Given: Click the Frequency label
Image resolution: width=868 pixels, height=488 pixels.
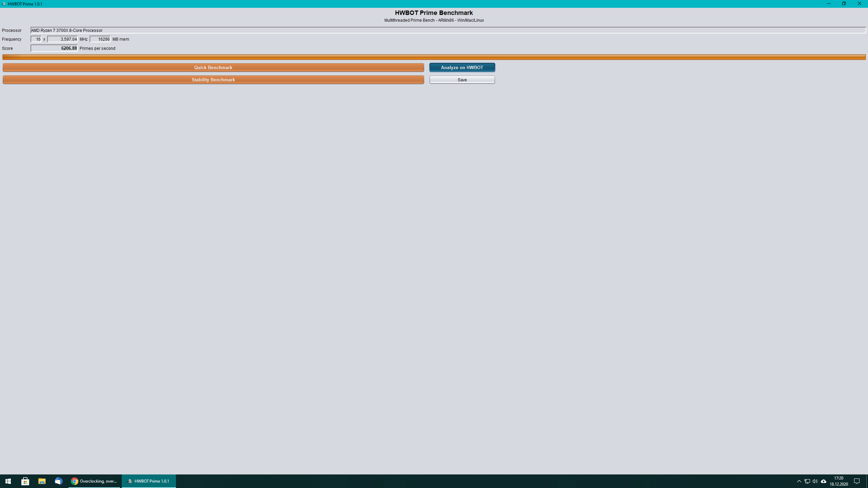Looking at the screenshot, I should 12,39.
